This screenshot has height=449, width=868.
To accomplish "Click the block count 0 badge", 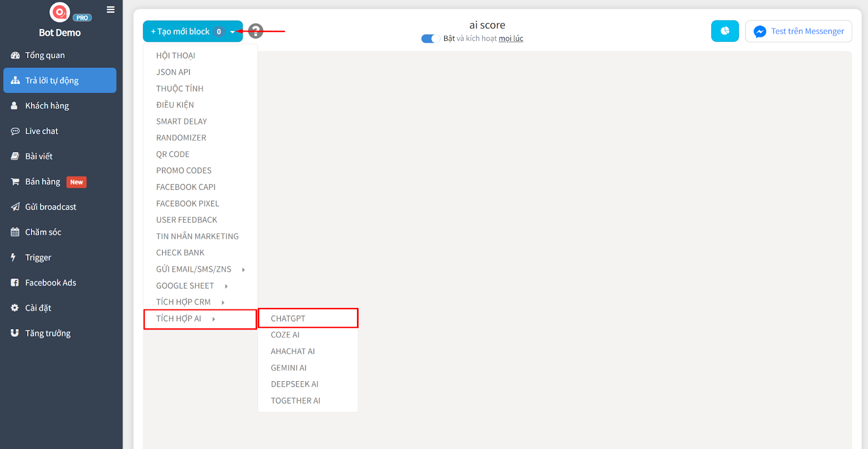I will [x=219, y=31].
